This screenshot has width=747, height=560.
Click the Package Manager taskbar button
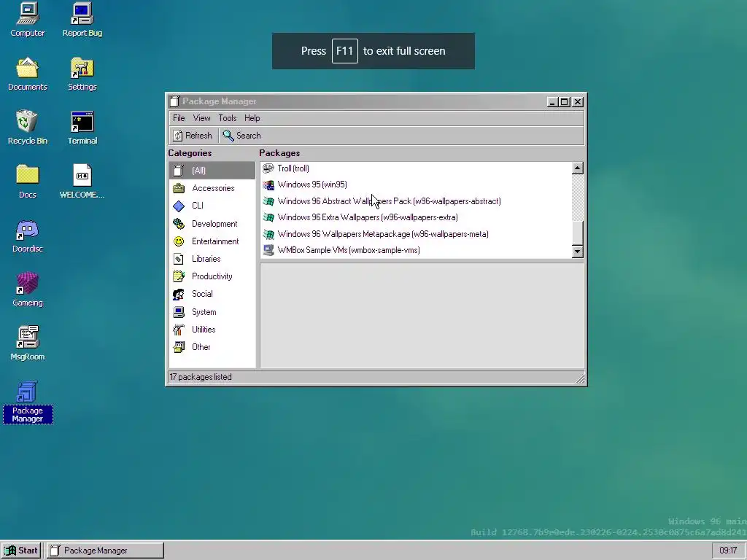pyautogui.click(x=105, y=551)
